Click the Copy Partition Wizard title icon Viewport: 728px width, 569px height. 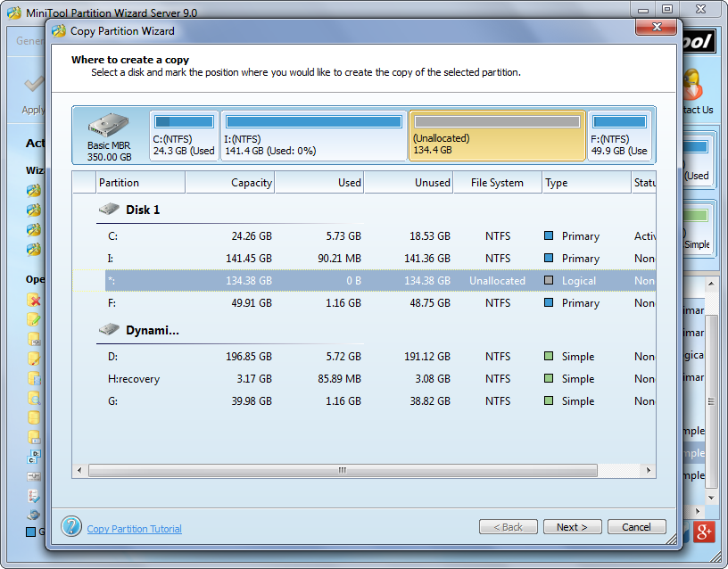[59, 31]
